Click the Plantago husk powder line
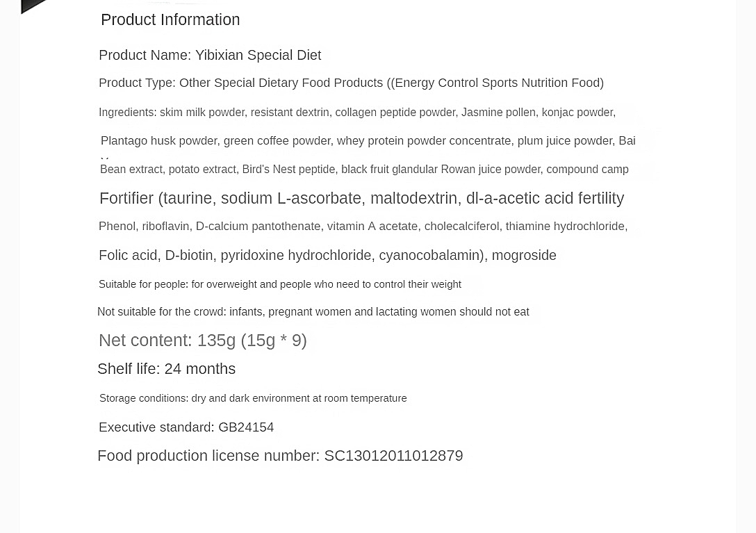The height and width of the screenshot is (533, 756). point(368,140)
